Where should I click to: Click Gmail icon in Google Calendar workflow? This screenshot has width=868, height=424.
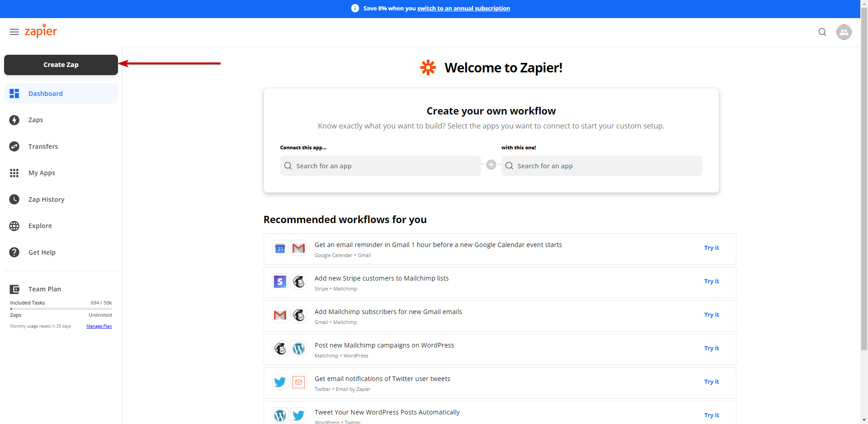tap(298, 248)
